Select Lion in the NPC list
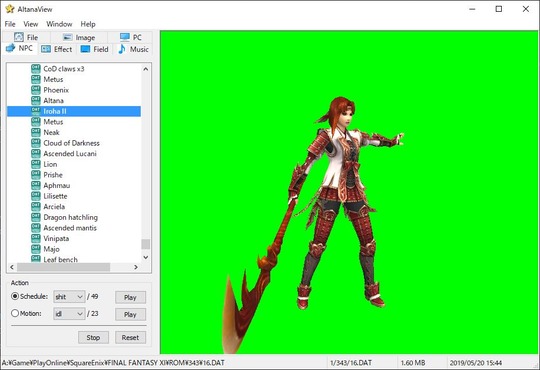Image resolution: width=540 pixels, height=370 pixels. 50,164
